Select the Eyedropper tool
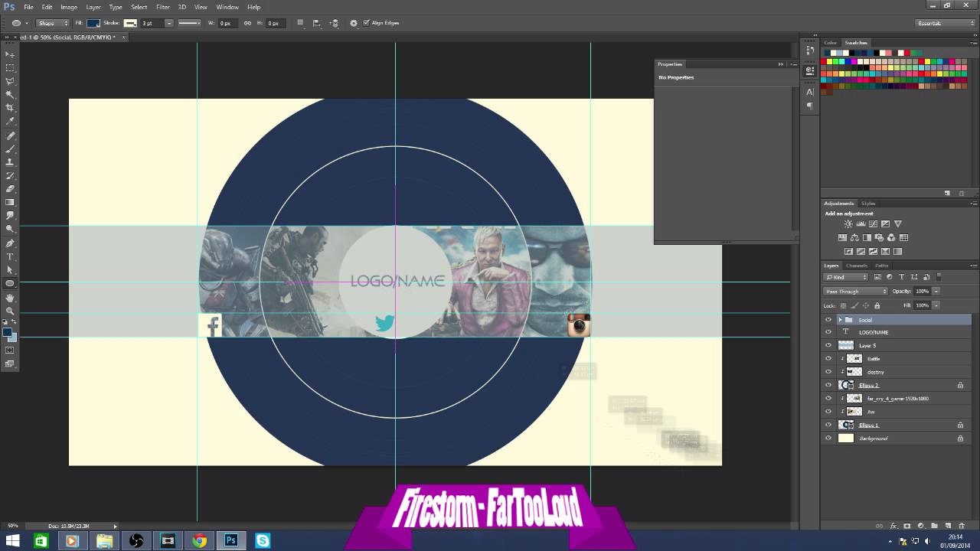The width and height of the screenshot is (980, 551). [10, 122]
